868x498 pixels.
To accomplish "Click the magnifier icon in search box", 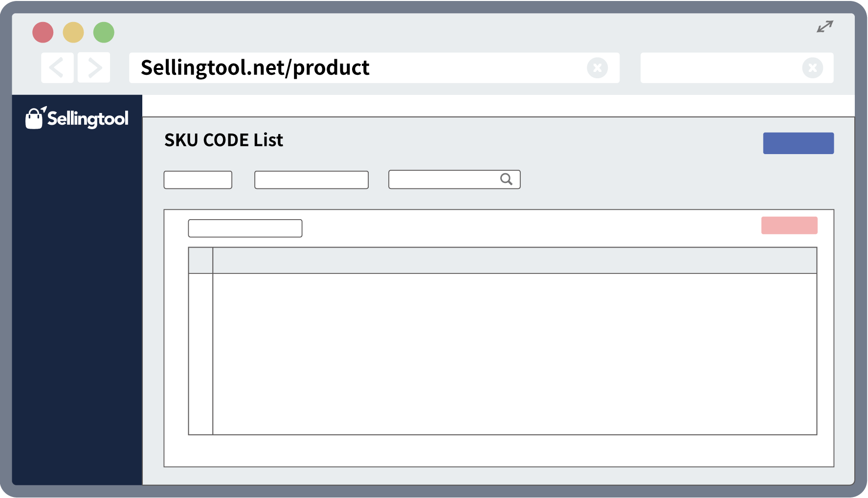I will click(x=506, y=179).
